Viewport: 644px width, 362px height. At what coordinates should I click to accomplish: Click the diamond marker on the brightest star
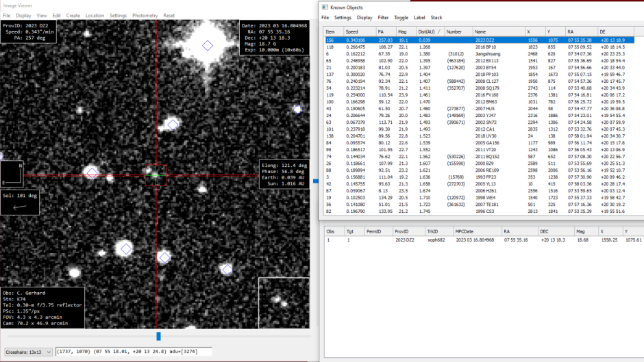[208, 45]
